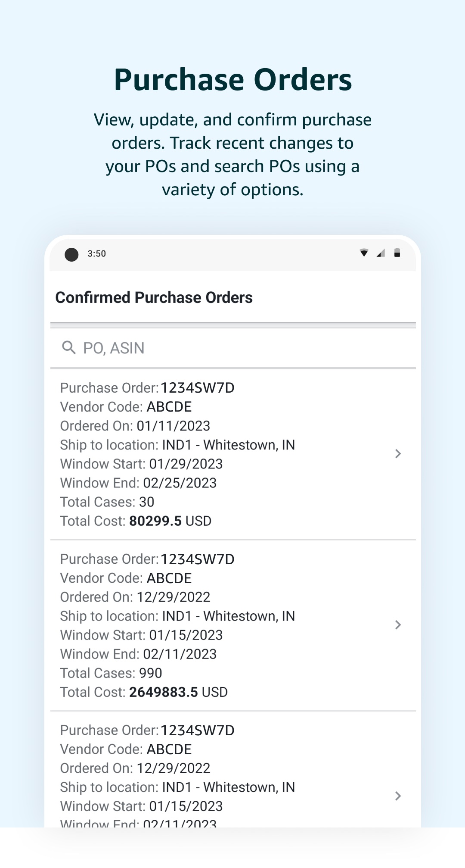465x868 pixels.
Task: Open chevron for order dated 12/29/2022 with 990 cases
Action: (398, 624)
